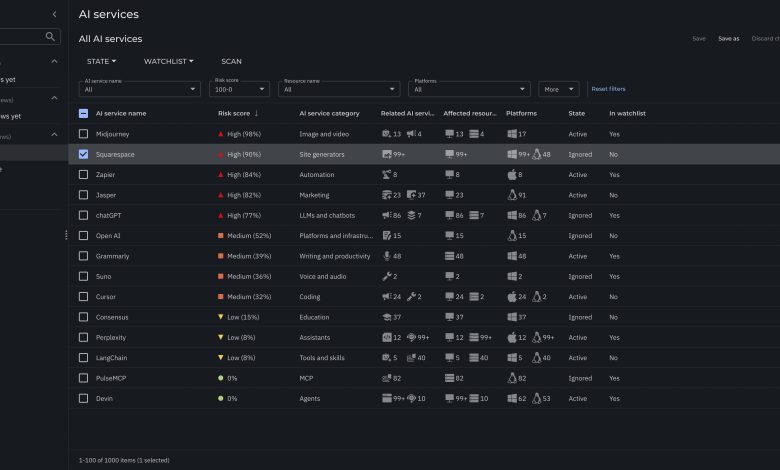Collapse the sidebar with the left chevron
Viewport: 780px width, 470px height.
[x=54, y=14]
